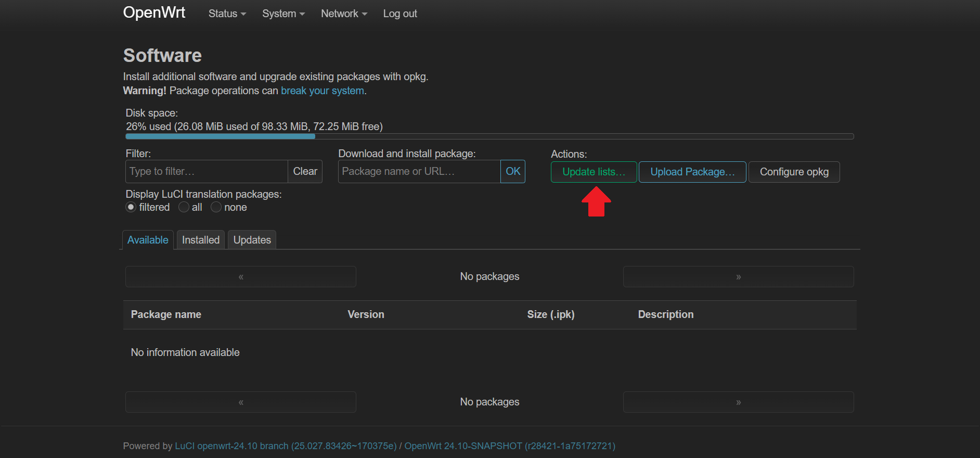Screen dimensions: 980x458
Task: Open the OpenWrt home link
Action: point(154,12)
